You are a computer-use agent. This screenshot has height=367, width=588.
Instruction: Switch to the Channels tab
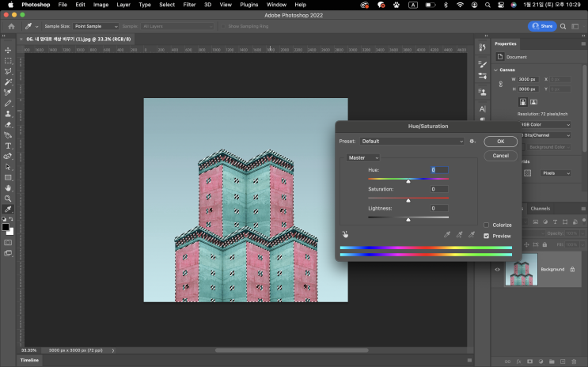pyautogui.click(x=541, y=209)
